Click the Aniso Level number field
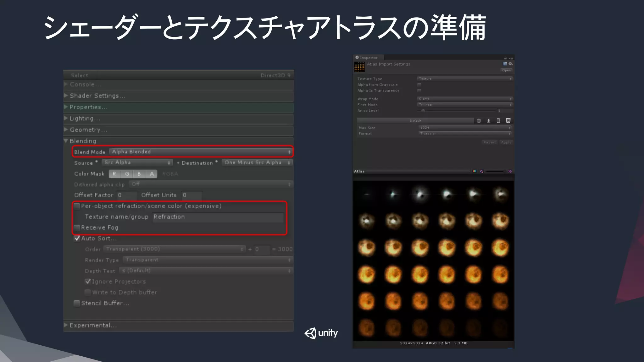This screenshot has height=362, width=644. (x=505, y=111)
